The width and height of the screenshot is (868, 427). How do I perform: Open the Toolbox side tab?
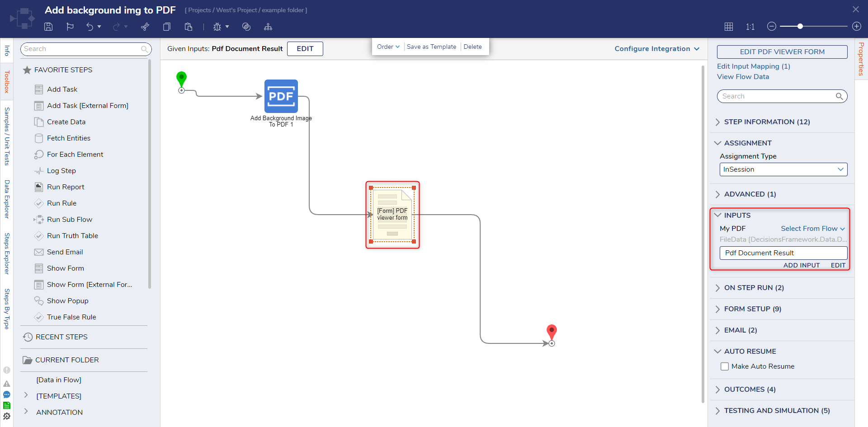(7, 82)
